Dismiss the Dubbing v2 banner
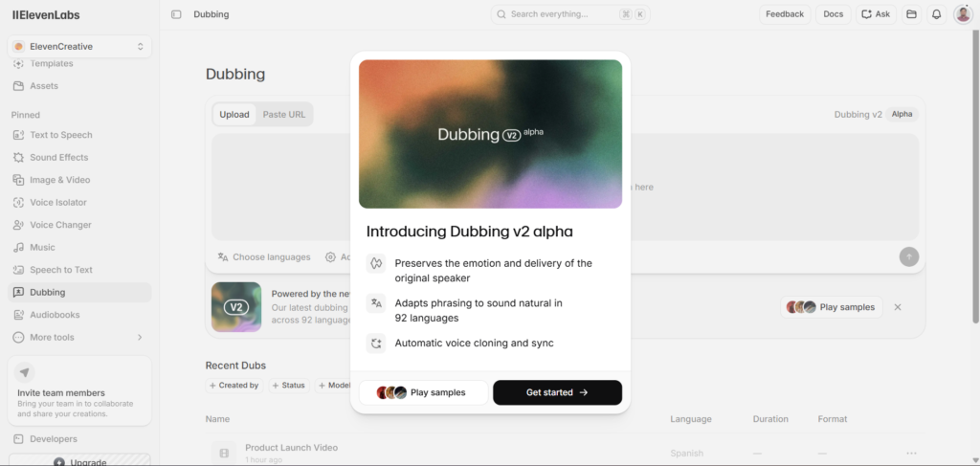 point(898,307)
